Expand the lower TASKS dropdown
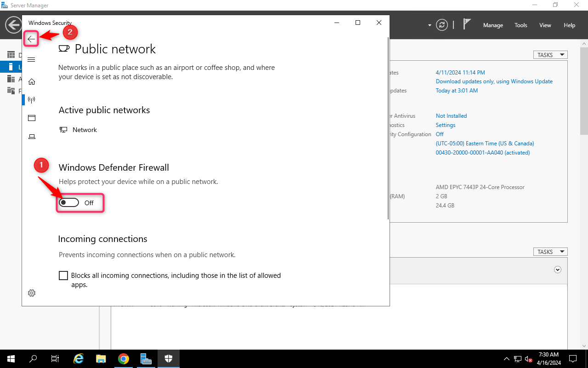The image size is (588, 368). [550, 252]
